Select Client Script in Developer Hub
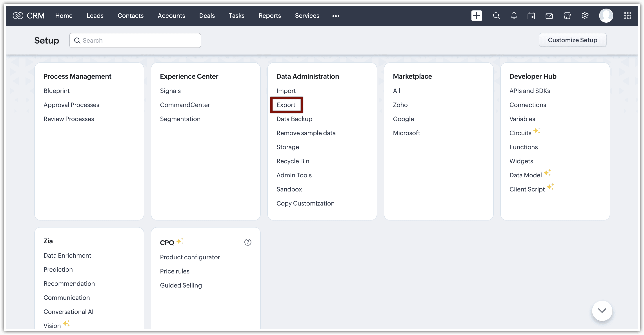 [x=527, y=189]
